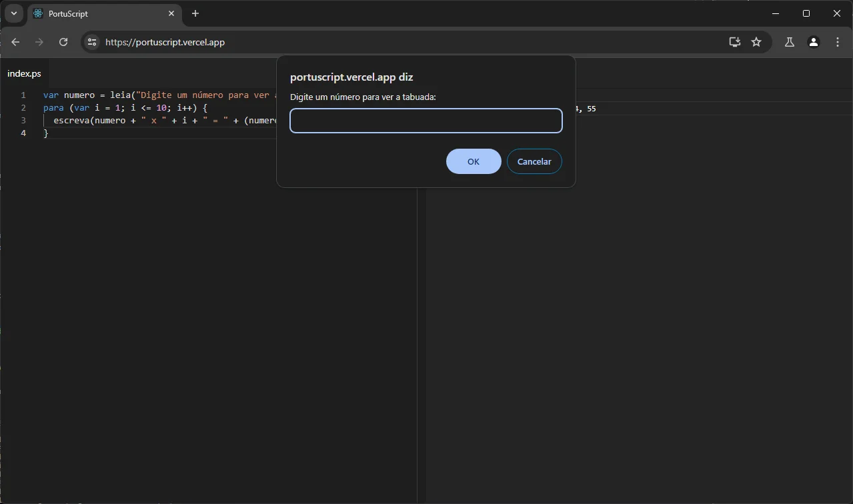Click line number 2 in editor
The width and height of the screenshot is (853, 504).
click(23, 108)
